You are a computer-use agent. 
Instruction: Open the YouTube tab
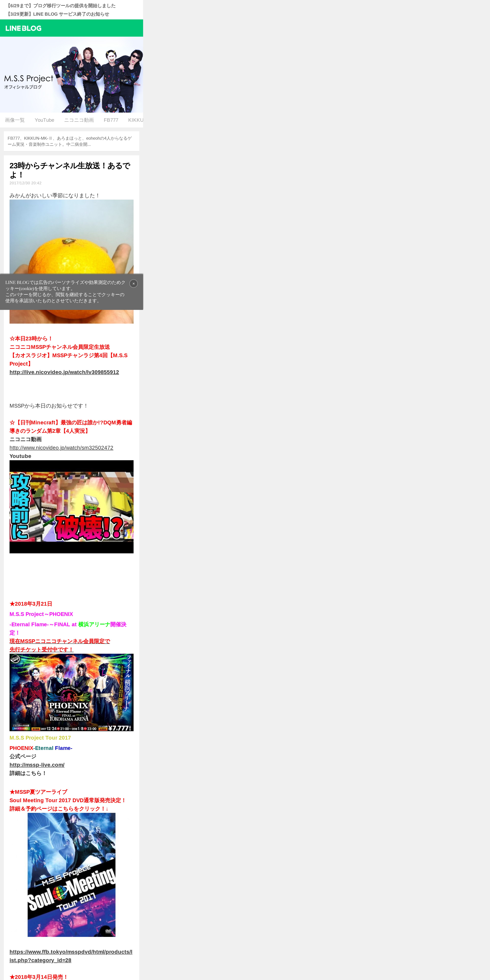point(45,120)
